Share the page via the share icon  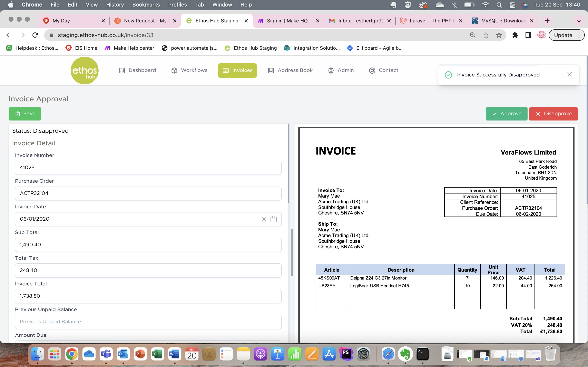coord(486,35)
